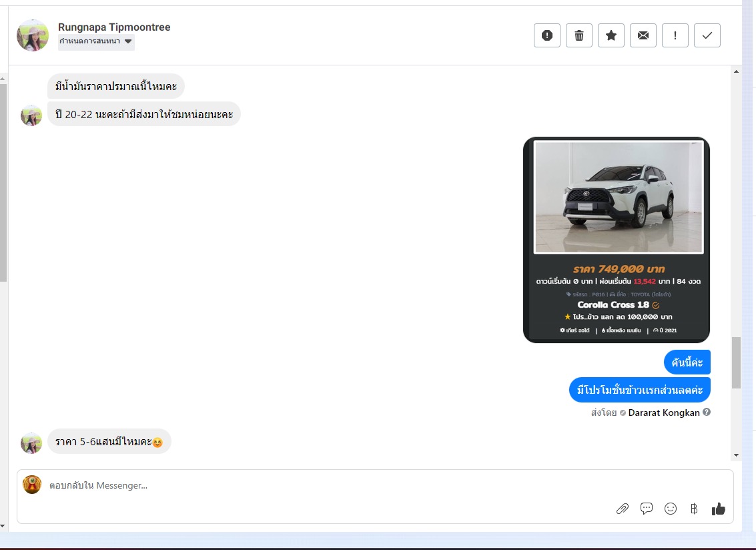Delete conversation with the trash icon
Screen dimensions: 756x550
pyautogui.click(x=579, y=35)
